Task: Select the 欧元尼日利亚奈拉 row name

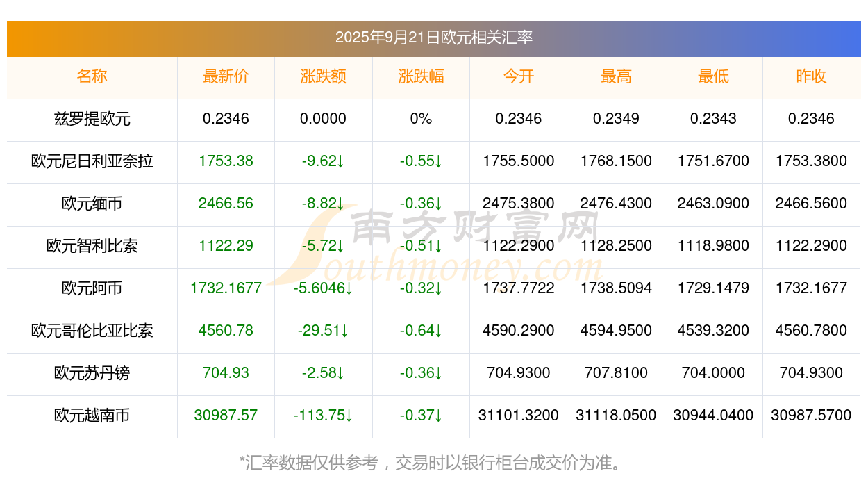Action: click(x=92, y=161)
